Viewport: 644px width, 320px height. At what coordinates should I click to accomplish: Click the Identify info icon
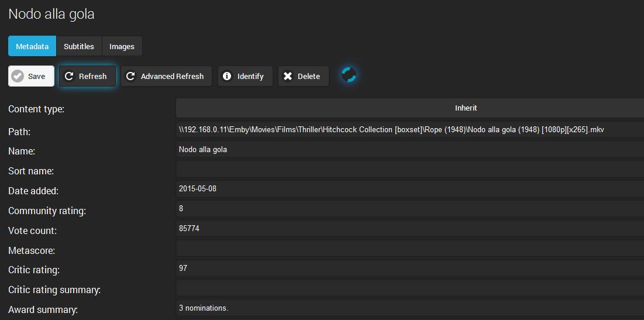(x=227, y=76)
